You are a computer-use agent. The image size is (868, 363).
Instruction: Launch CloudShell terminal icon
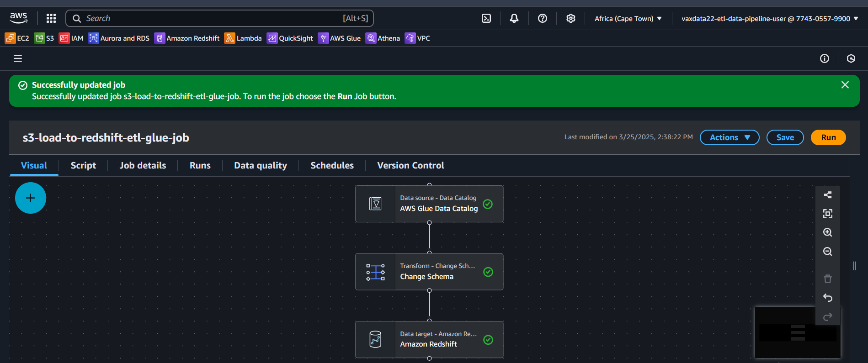tap(486, 18)
